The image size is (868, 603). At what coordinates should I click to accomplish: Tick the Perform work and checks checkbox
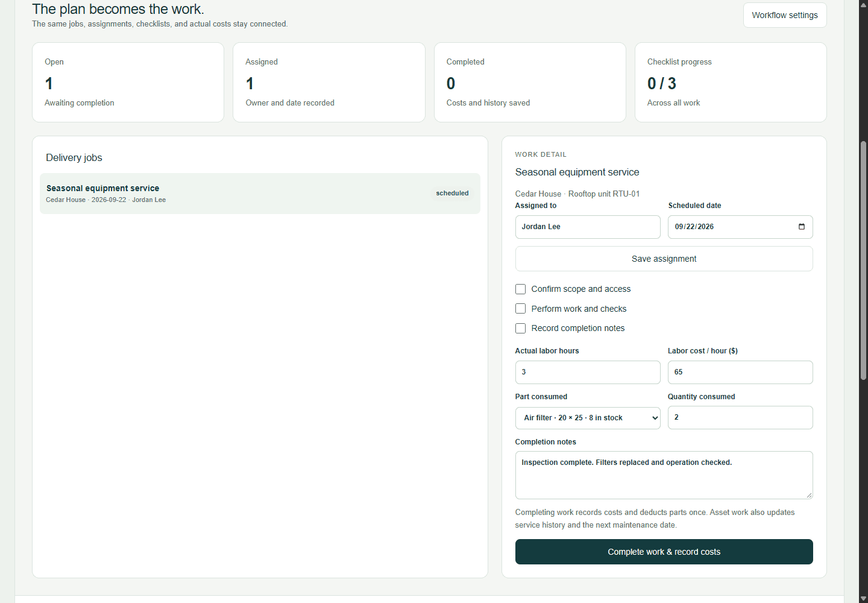click(520, 309)
